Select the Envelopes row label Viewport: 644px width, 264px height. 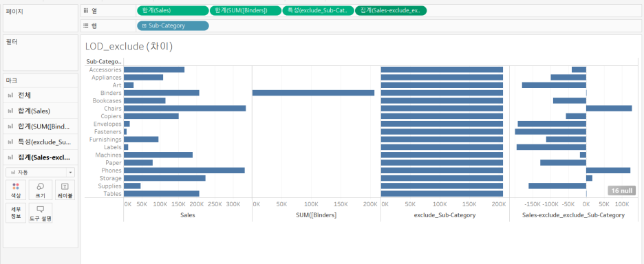107,124
